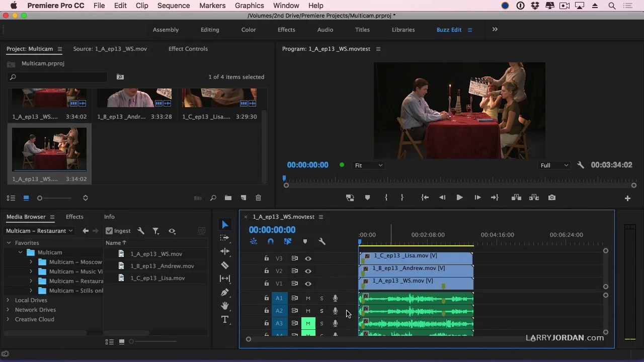Click the Extract button in Program monitor

coord(534,198)
